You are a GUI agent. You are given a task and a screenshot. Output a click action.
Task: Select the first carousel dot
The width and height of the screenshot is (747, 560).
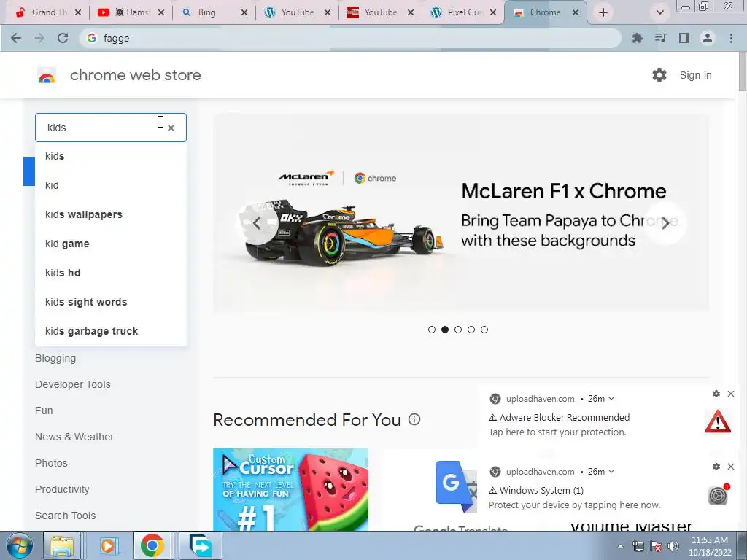[432, 330]
